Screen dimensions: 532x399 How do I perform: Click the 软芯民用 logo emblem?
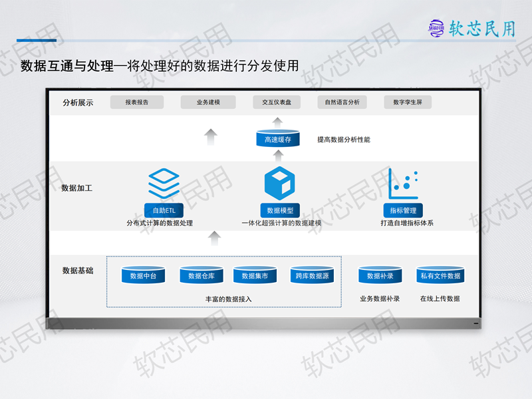tap(436, 29)
